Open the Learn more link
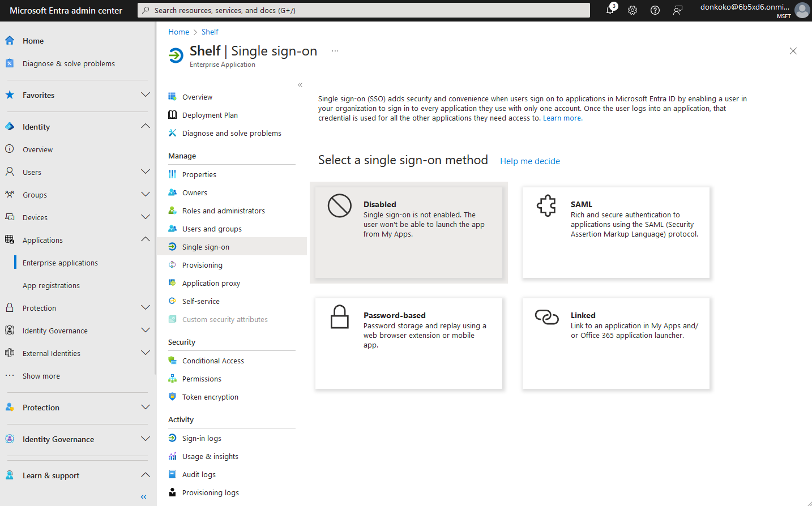 coord(562,118)
